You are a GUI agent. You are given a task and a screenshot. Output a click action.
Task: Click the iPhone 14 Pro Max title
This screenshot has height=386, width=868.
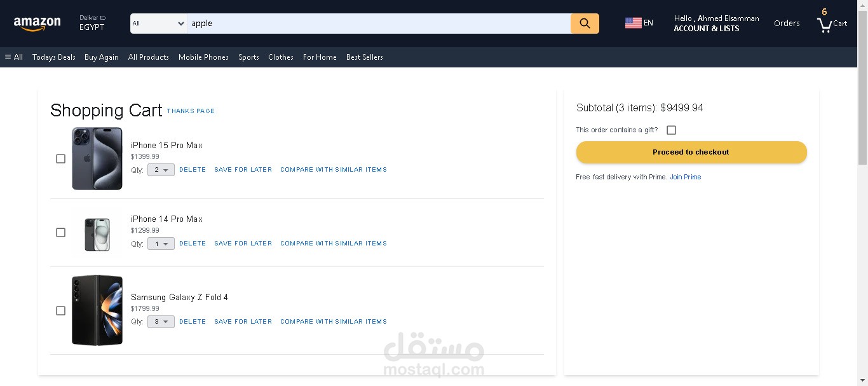tap(166, 219)
